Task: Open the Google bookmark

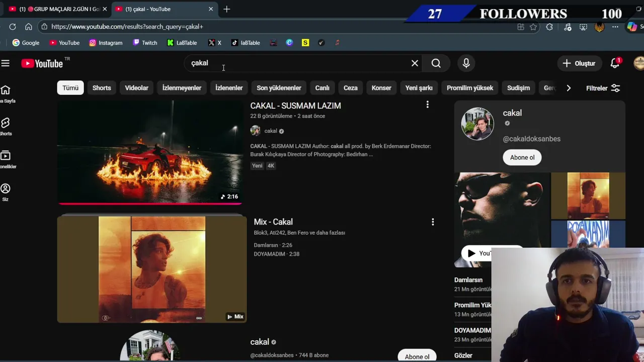Action: [26, 43]
